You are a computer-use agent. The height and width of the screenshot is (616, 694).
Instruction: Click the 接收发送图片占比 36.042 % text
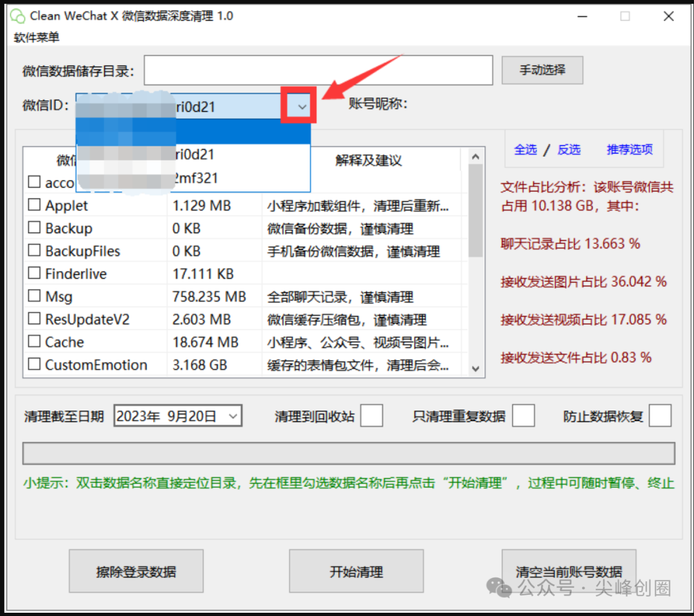(583, 281)
